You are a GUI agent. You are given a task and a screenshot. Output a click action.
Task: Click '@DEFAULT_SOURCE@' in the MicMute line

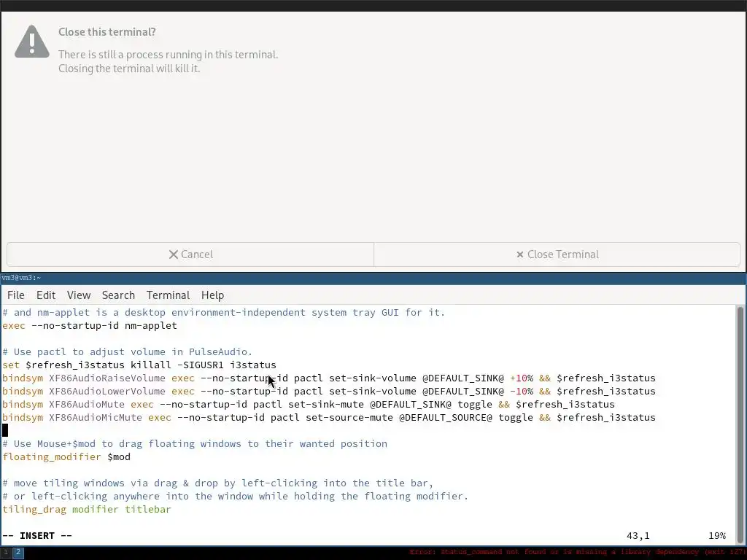446,417
